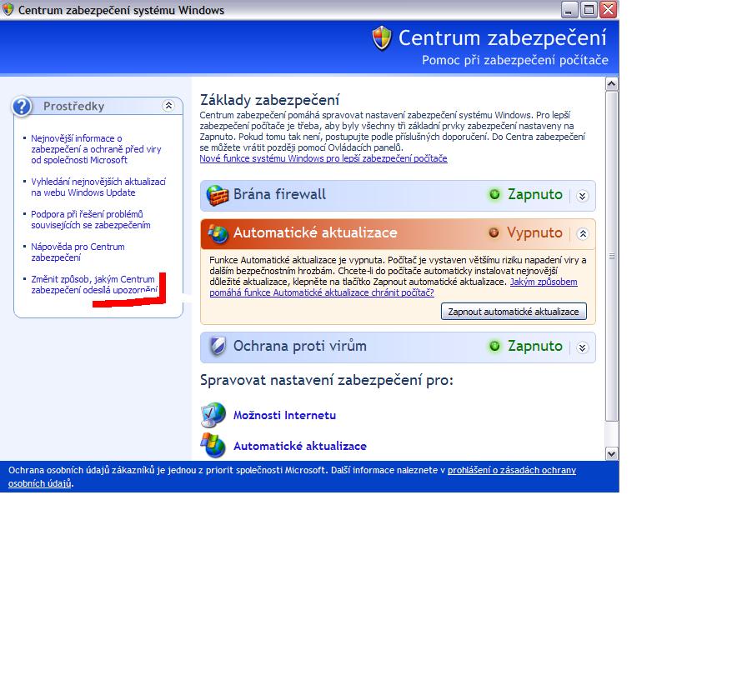The width and height of the screenshot is (747, 700).
Task: Open Podpora při řešení problémů link
Action: pyautogui.click(x=91, y=219)
